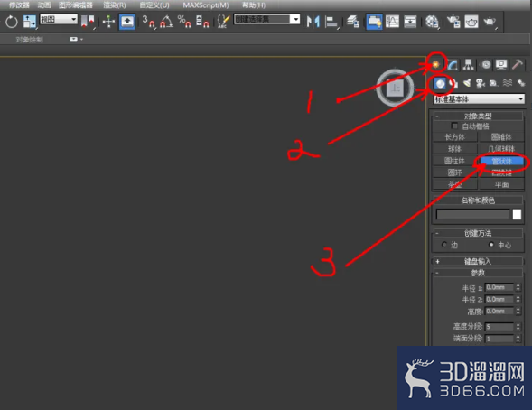Click the 圆环 torus button
The width and height of the screenshot is (532, 410).
454,172
